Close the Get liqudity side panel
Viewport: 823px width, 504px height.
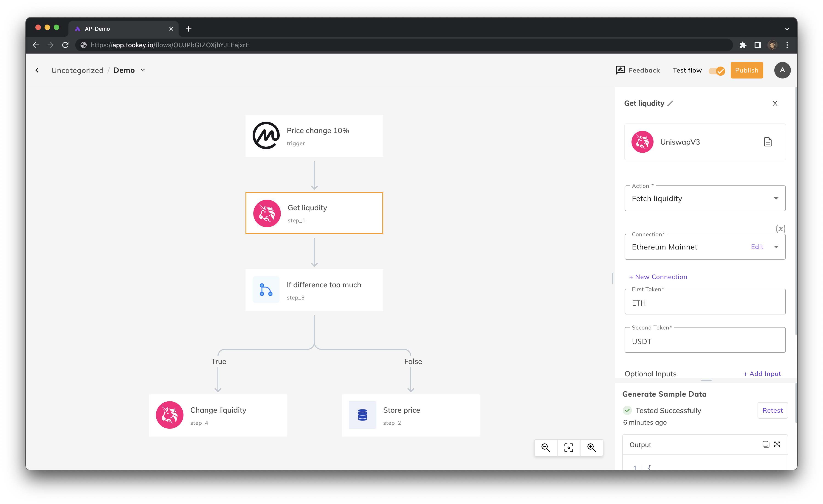[x=775, y=104]
